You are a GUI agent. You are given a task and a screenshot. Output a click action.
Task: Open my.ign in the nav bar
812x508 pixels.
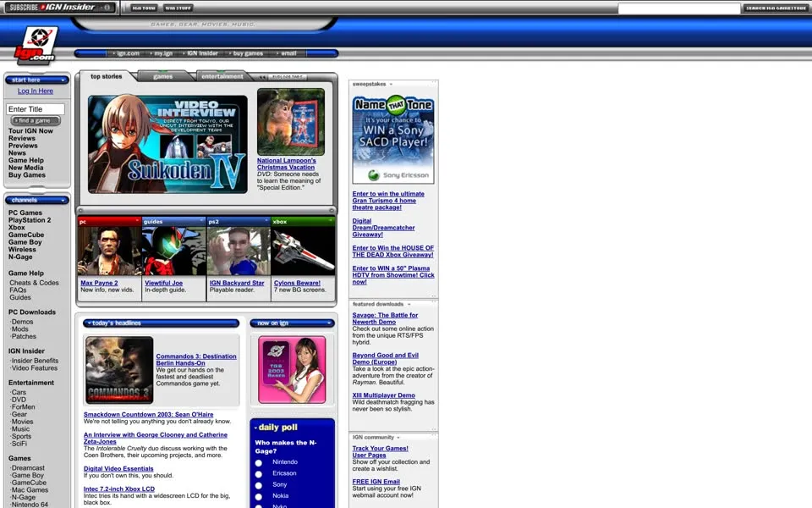(x=162, y=53)
